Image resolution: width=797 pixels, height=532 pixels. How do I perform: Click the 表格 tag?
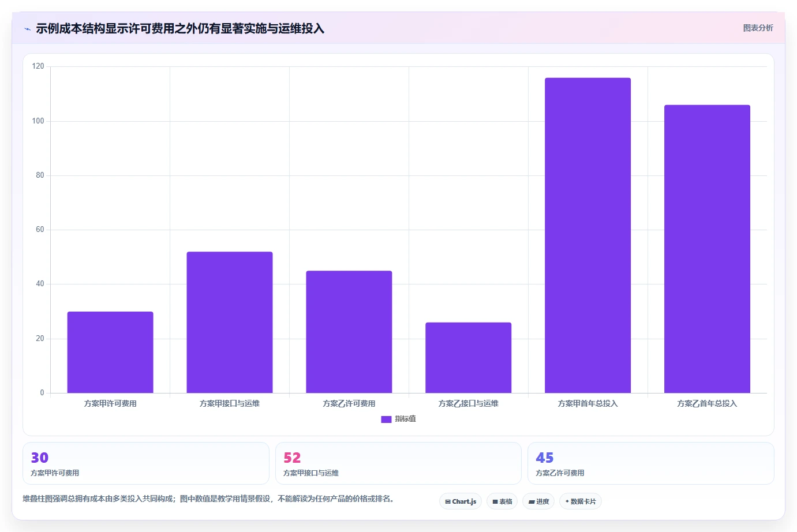(502, 501)
